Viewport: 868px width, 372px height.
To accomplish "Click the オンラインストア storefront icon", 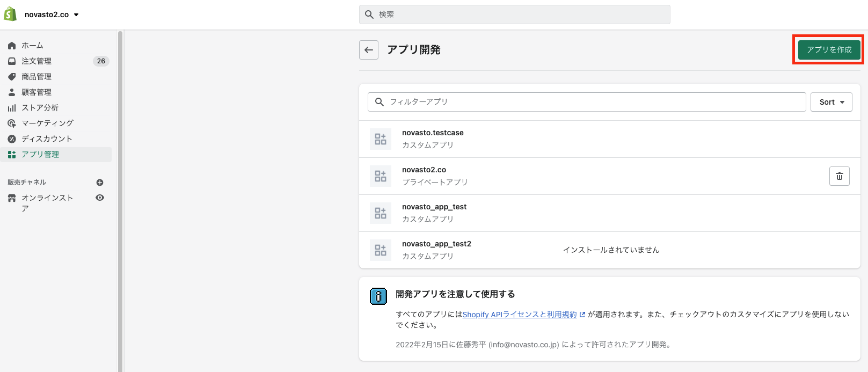I will click(12, 198).
